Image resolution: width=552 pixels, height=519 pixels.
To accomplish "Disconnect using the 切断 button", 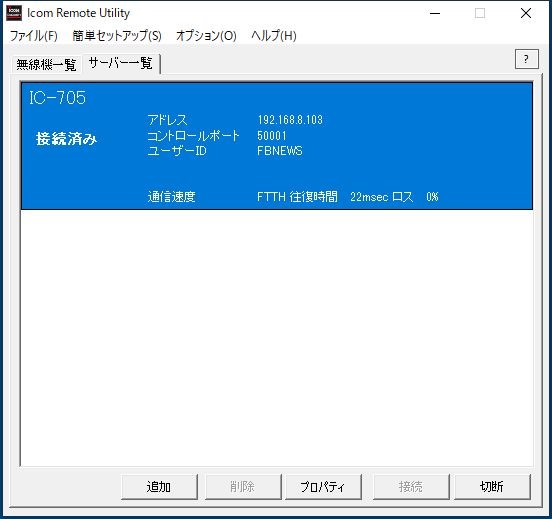I will (492, 487).
